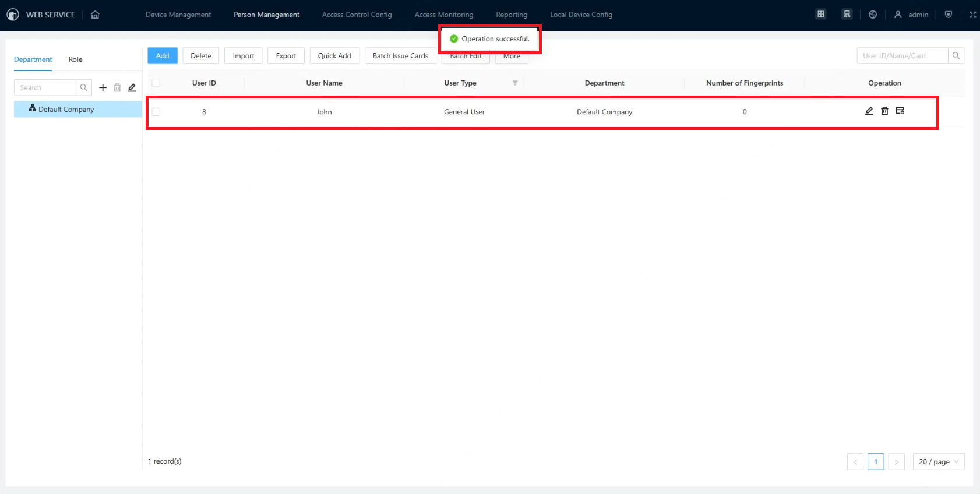Click the Quick Add button
The image size is (980, 494).
[334, 56]
